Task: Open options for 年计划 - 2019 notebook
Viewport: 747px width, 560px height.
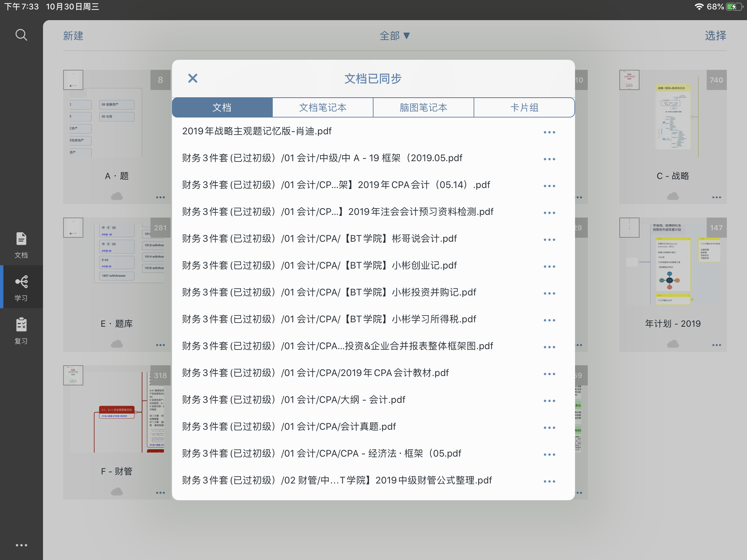Action: [x=716, y=345]
